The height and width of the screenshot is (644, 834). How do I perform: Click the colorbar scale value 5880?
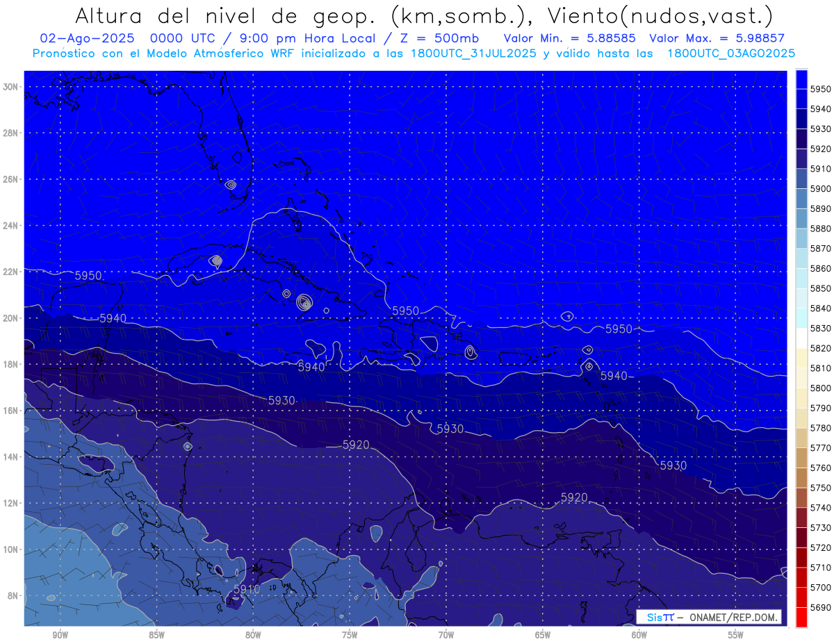(x=821, y=229)
